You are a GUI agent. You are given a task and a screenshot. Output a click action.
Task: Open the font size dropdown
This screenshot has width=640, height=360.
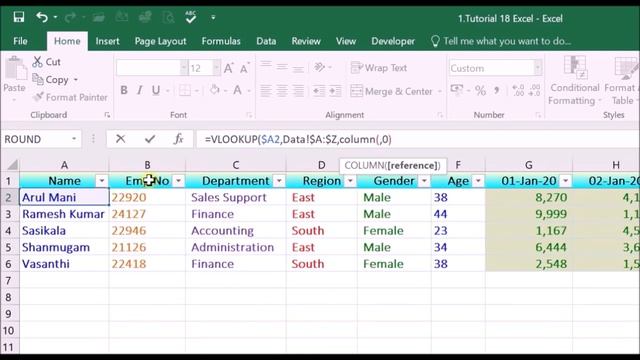[x=216, y=68]
